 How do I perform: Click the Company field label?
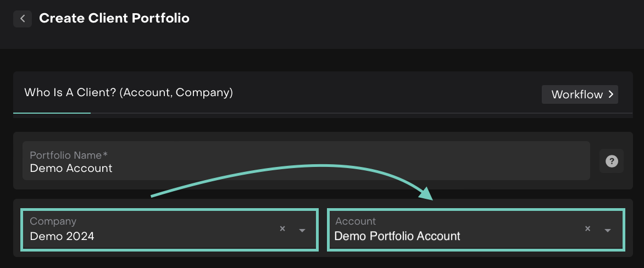pyautogui.click(x=53, y=221)
